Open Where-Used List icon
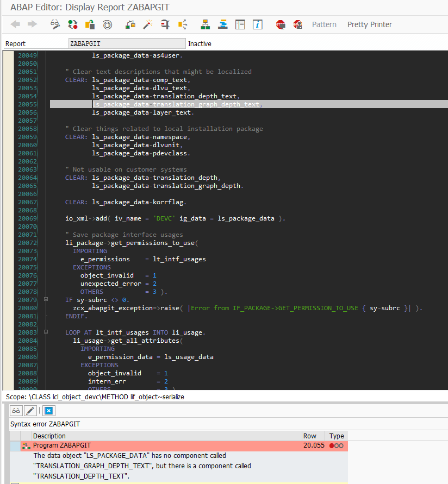Image resolution: width=448 pixels, height=484 pixels. (x=183, y=24)
